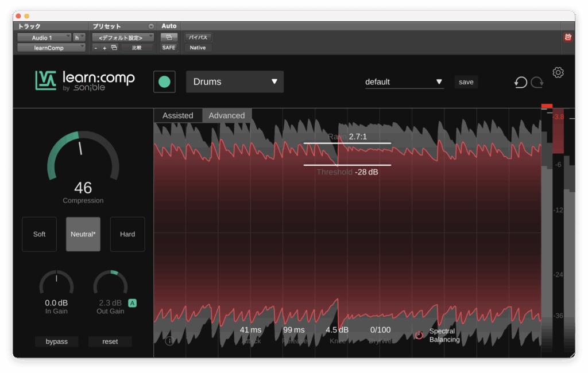
Task: Switch to the Advanced tab
Action: click(x=227, y=115)
